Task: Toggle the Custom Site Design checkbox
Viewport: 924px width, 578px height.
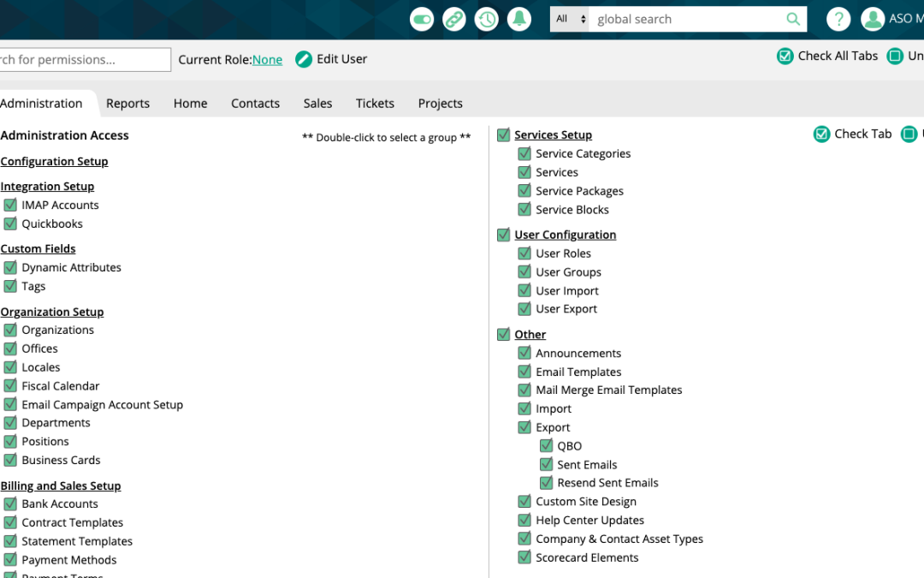Action: tap(524, 501)
